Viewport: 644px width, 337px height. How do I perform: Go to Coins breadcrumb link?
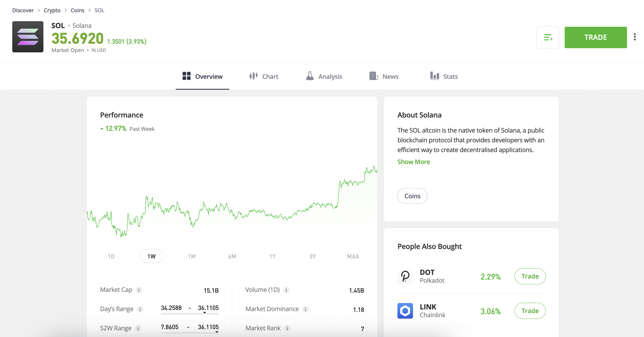(77, 10)
